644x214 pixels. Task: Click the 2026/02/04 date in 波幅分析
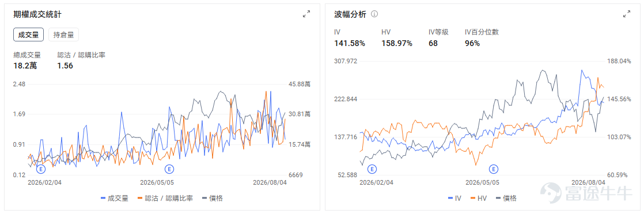pyautogui.click(x=376, y=182)
